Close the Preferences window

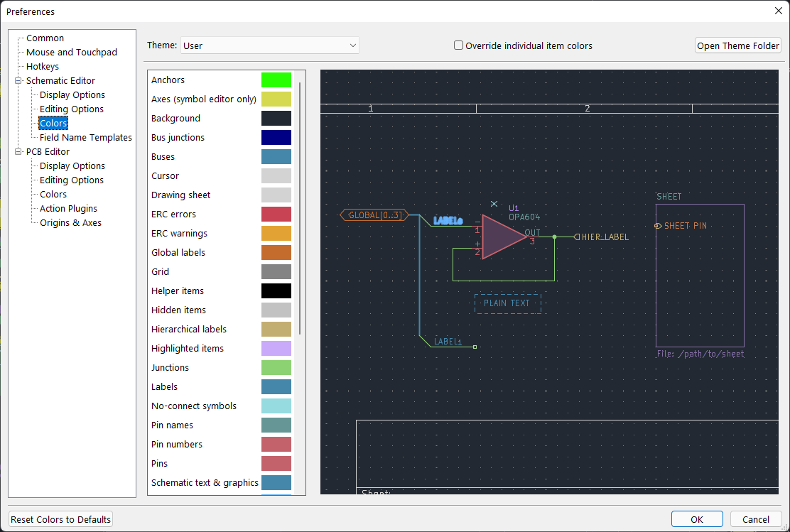coord(778,11)
